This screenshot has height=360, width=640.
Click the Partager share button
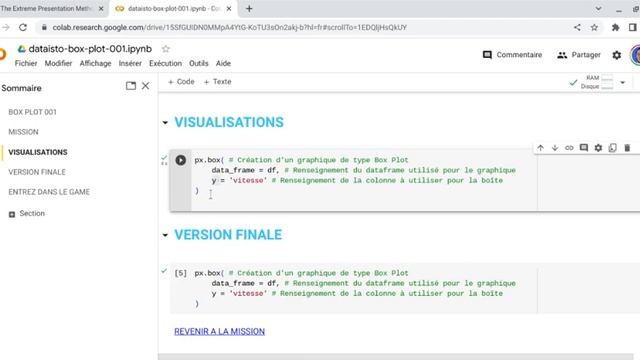579,55
